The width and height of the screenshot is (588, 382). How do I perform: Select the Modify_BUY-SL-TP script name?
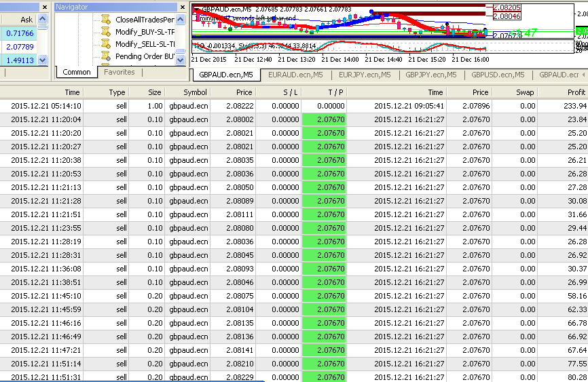pyautogui.click(x=145, y=32)
